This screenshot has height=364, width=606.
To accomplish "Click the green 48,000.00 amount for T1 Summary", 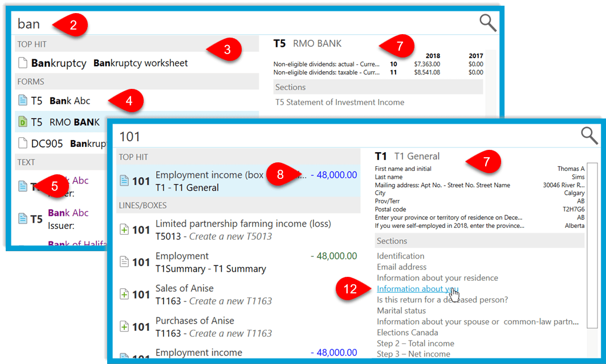I will click(x=334, y=256).
